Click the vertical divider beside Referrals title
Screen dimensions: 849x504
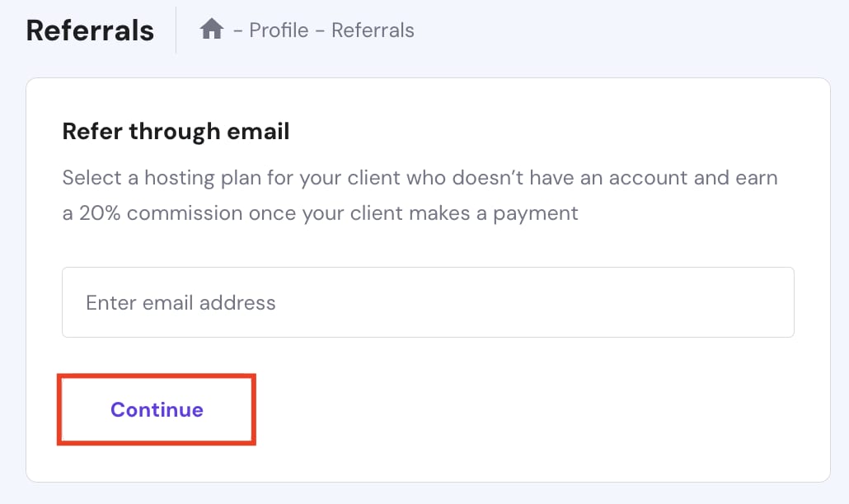tap(176, 30)
